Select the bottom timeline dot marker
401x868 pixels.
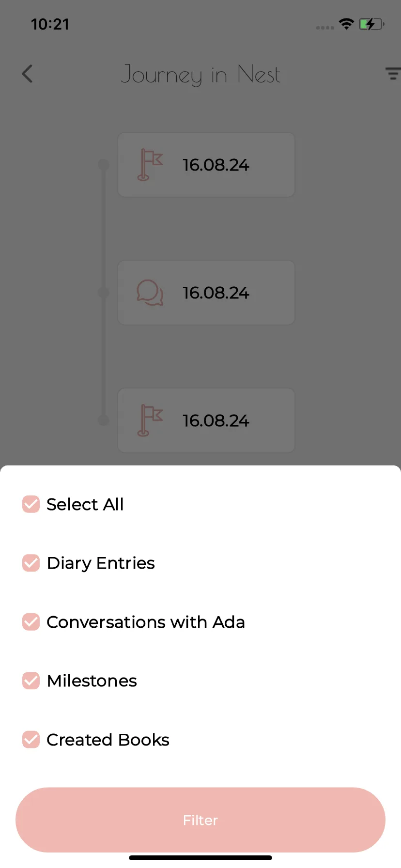[104, 420]
